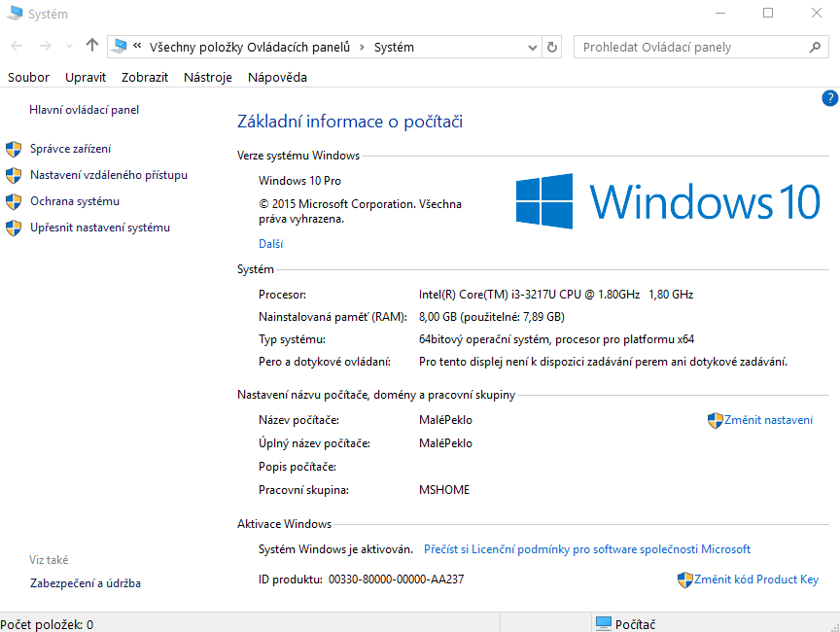
Task: Open Zabezpečení a údržba
Action: 86,583
